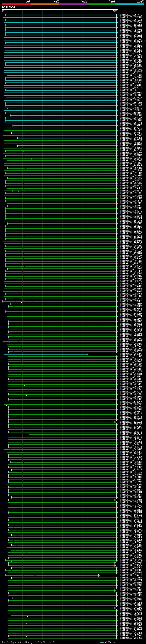Select the UniRef100_B5RH74 label

[131, 417]
